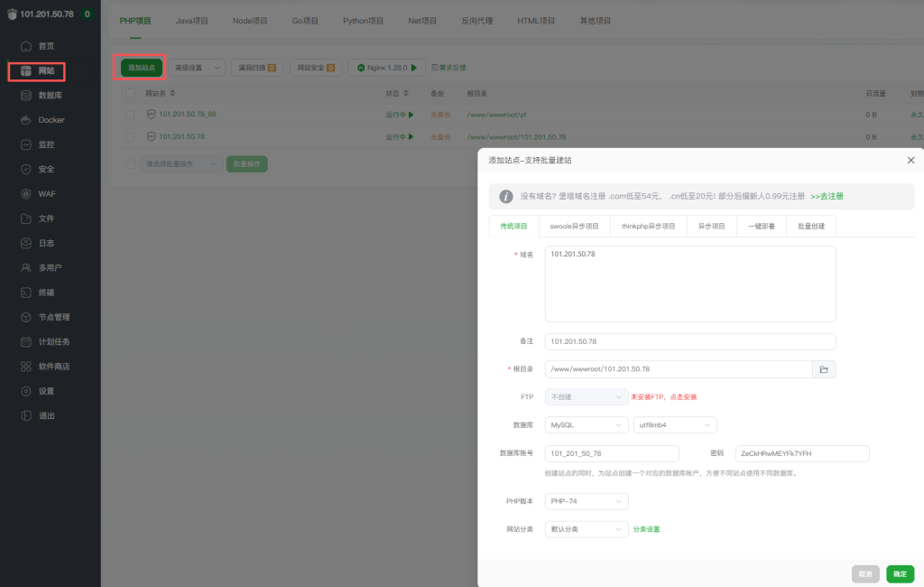Click the 首页 home icon in sidebar
This screenshot has height=587, width=924.
pyautogui.click(x=26, y=46)
